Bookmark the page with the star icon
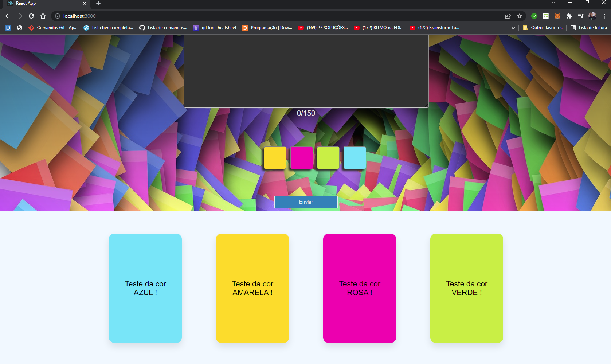 (520, 16)
